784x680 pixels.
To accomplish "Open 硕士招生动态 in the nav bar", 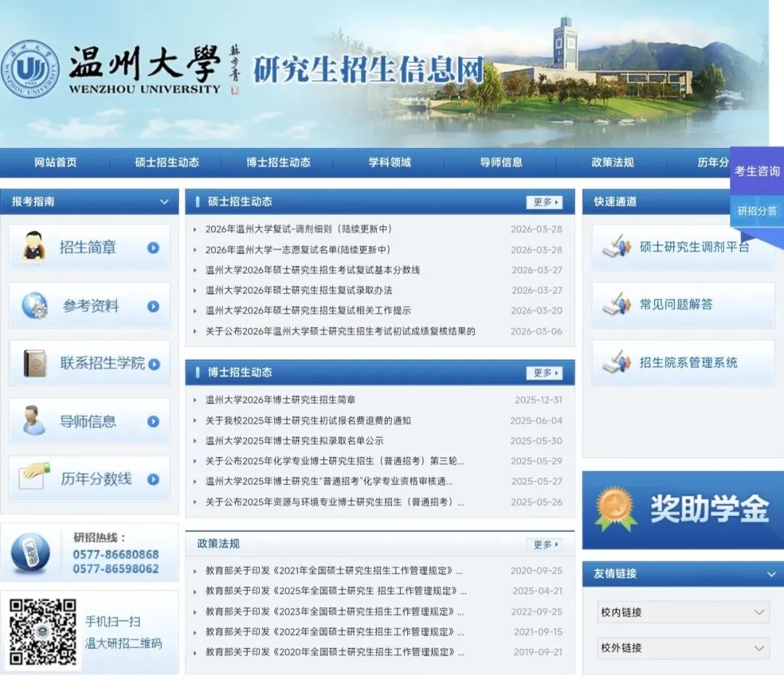I will [x=167, y=163].
